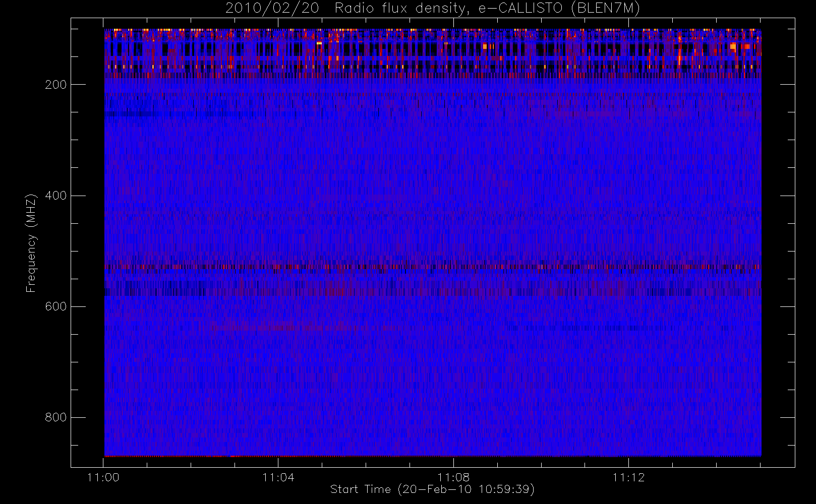
Task: Click the '11:04' time tick label
Action: tap(278, 477)
